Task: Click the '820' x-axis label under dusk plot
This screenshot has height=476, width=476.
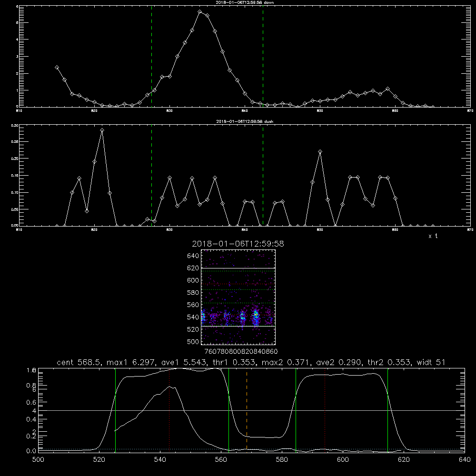Action: tap(94, 230)
